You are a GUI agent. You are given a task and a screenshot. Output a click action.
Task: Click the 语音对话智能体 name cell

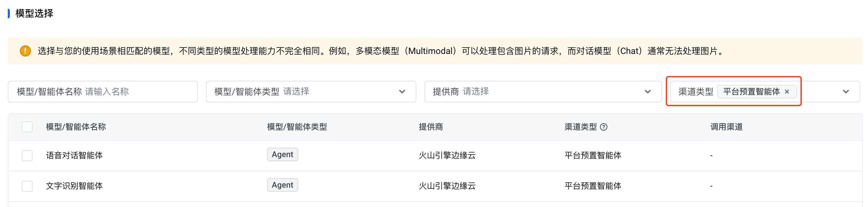[x=74, y=155]
